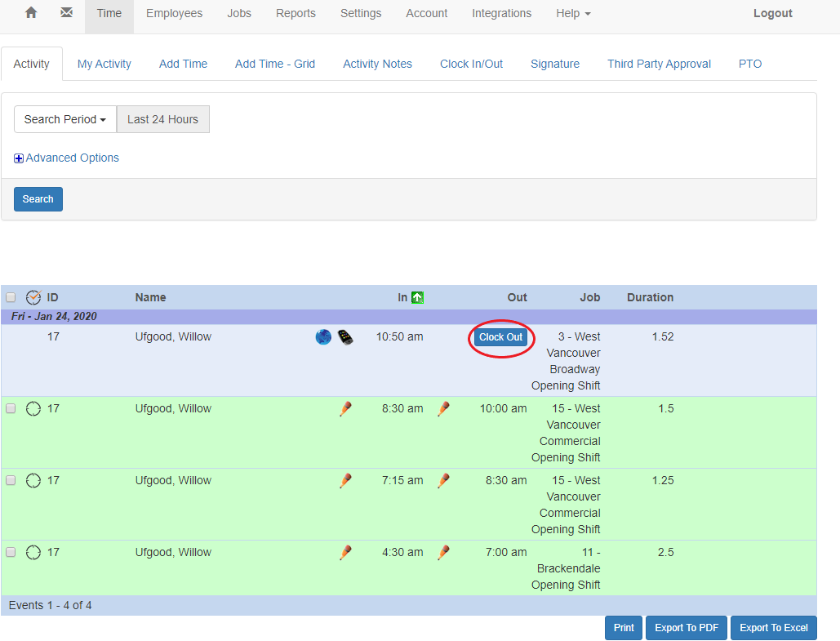Viewport: 840px width, 641px height.
Task: Toggle the select-all checkbox in header row
Action: [11, 297]
